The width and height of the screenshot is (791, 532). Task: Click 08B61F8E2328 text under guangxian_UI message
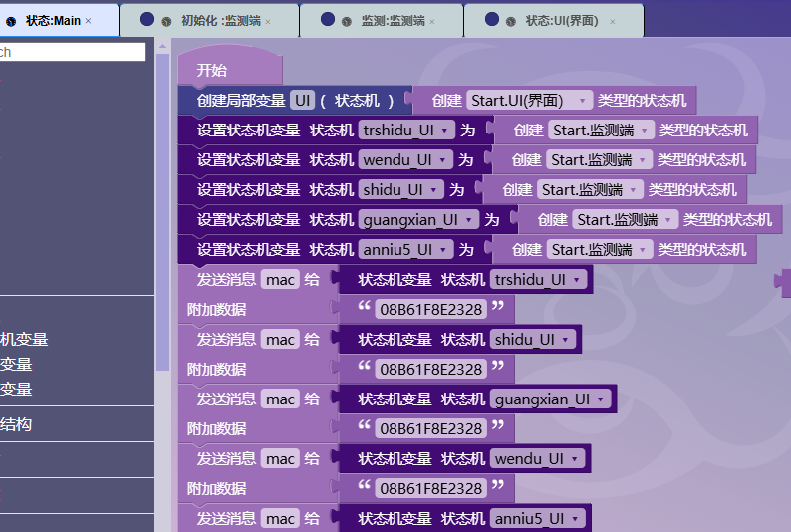pos(430,429)
